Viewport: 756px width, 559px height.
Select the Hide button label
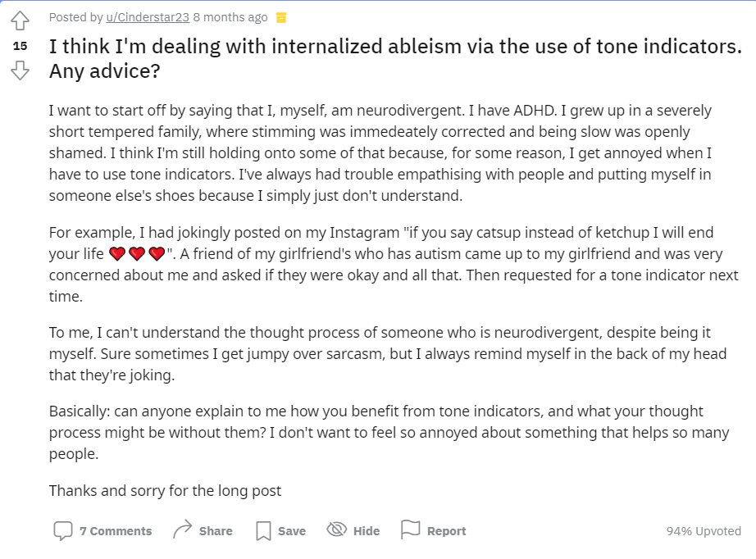367,531
